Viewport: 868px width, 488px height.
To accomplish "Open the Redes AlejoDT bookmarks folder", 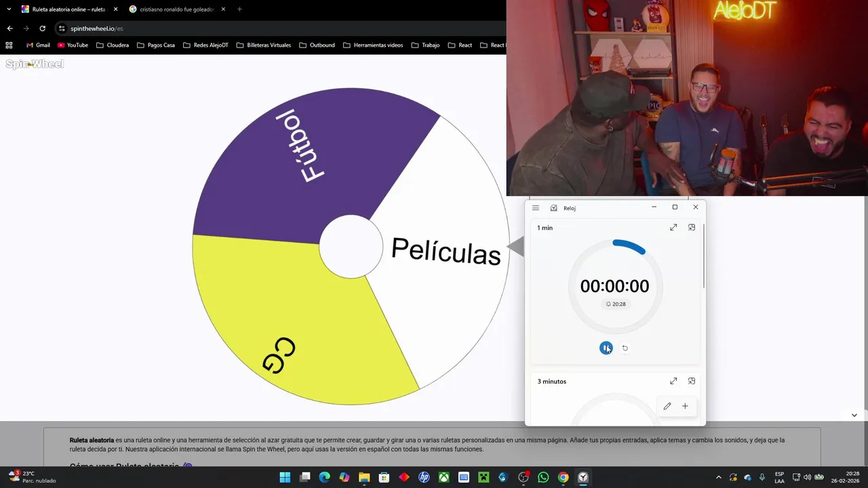I will [205, 45].
